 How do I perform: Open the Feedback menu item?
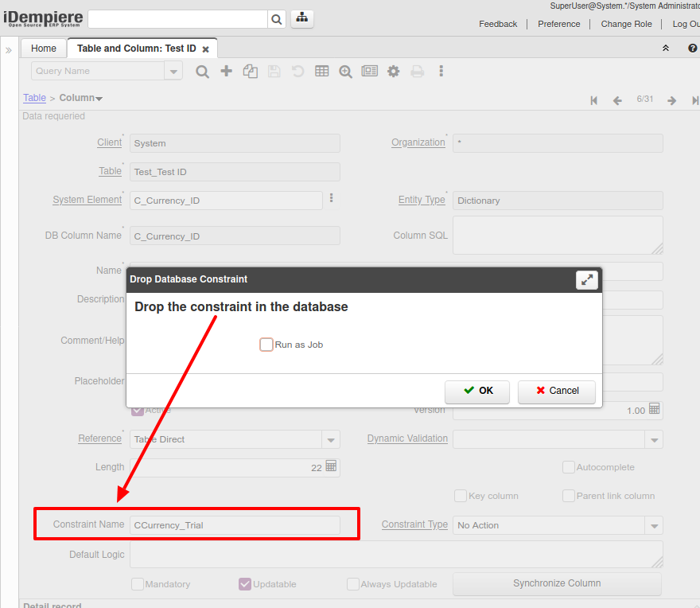point(498,24)
